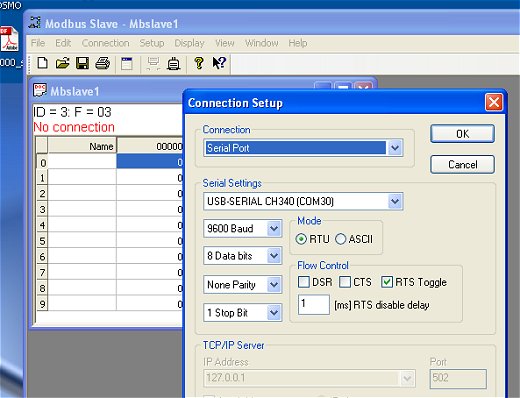Click the Save floppy disk icon

coord(82,63)
